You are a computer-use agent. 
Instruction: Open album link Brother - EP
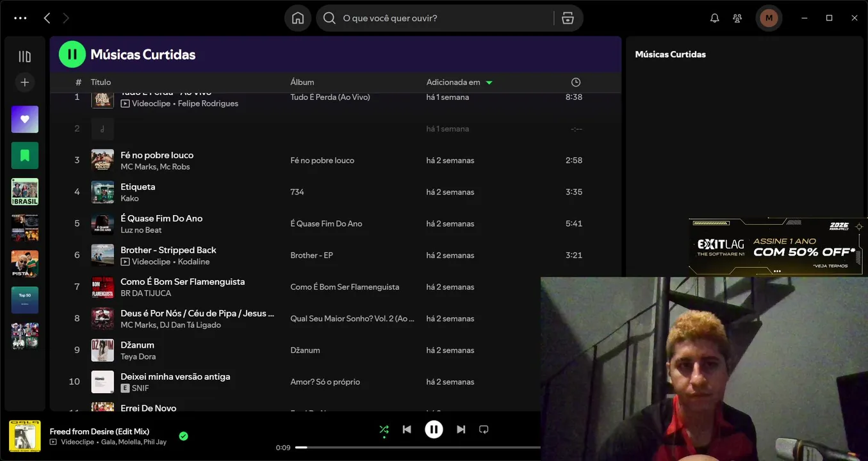(x=311, y=255)
